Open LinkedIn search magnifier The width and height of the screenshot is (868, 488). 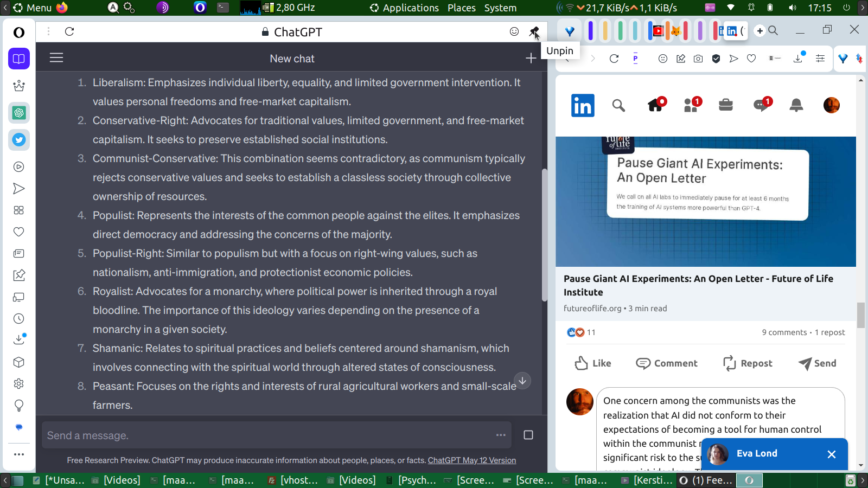[x=618, y=105]
